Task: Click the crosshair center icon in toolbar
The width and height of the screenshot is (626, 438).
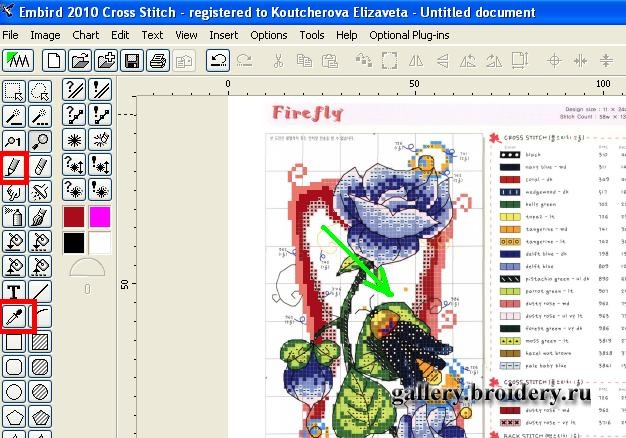Action: (x=554, y=61)
